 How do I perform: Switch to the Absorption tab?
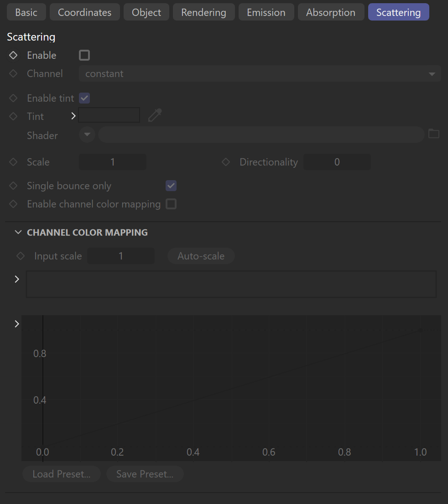pyautogui.click(x=331, y=12)
